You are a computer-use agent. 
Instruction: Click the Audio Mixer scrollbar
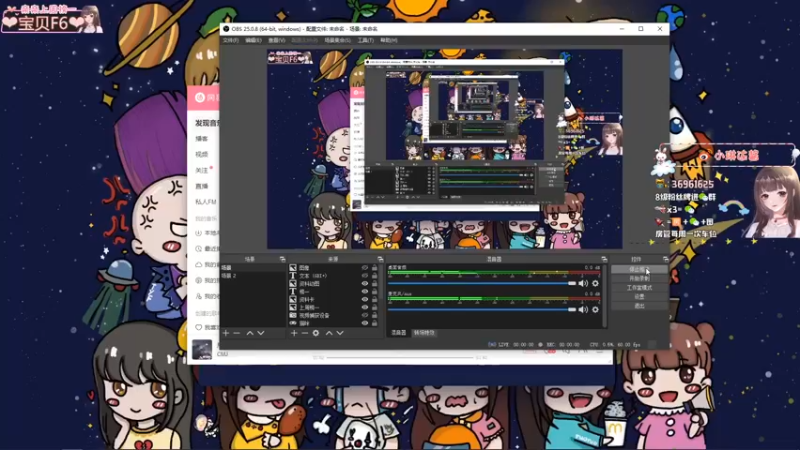pos(605,296)
